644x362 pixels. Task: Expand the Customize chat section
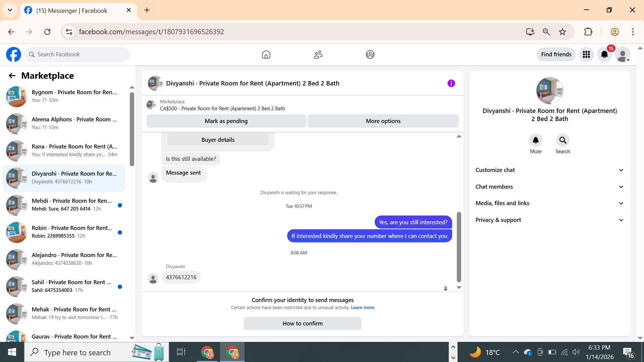click(549, 170)
